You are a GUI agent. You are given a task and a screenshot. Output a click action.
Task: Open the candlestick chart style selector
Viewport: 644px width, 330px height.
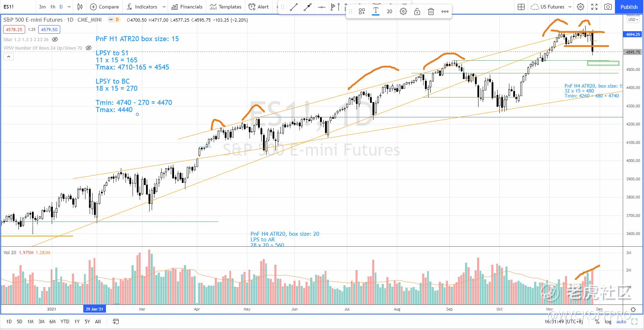click(80, 7)
